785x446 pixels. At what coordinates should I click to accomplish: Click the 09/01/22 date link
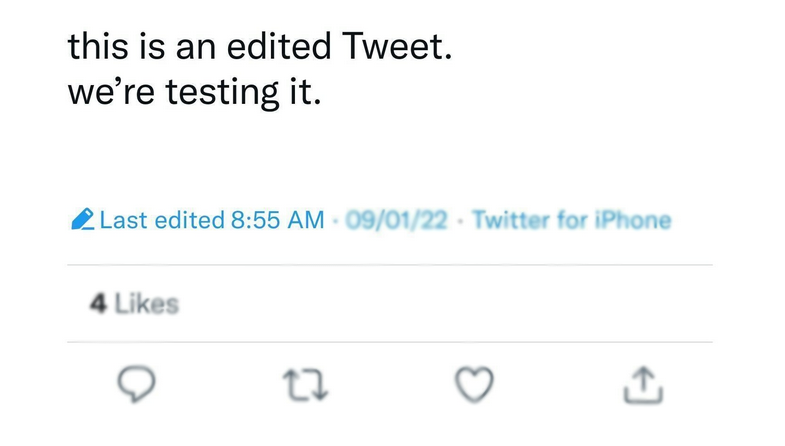pos(396,220)
